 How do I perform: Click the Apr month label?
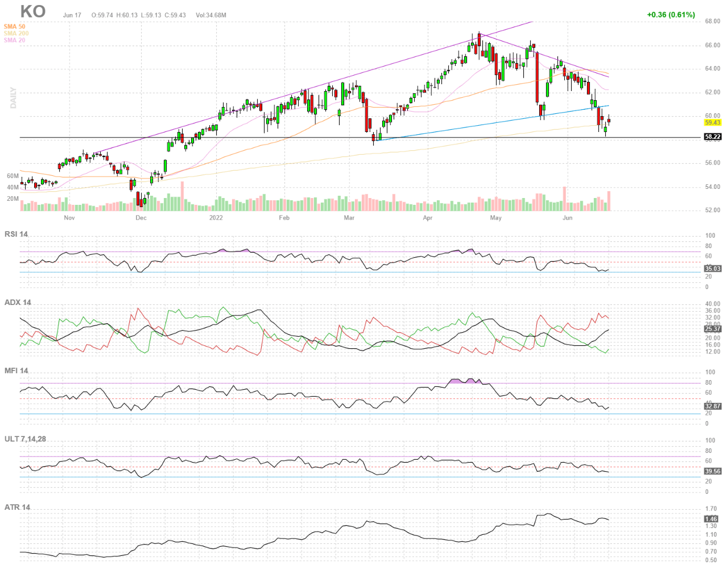tap(428, 218)
